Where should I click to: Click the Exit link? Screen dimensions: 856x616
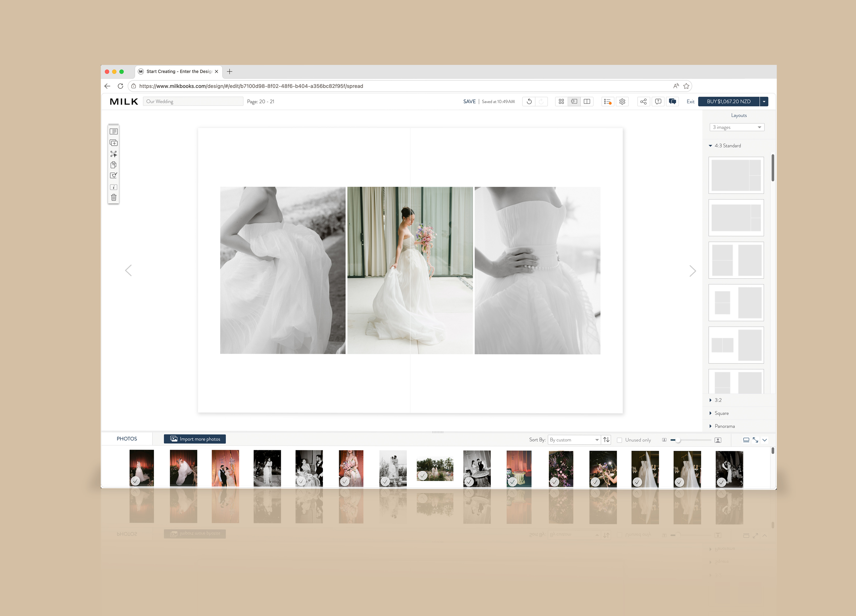coord(690,102)
